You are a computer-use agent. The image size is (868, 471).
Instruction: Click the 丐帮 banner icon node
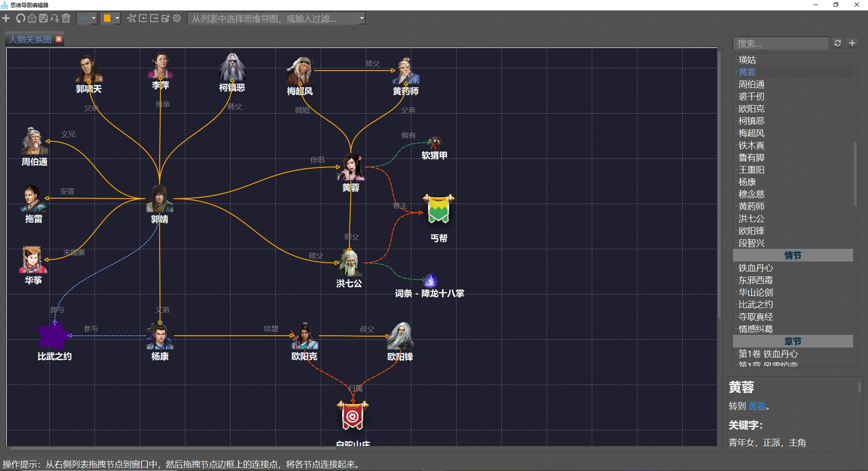point(439,209)
